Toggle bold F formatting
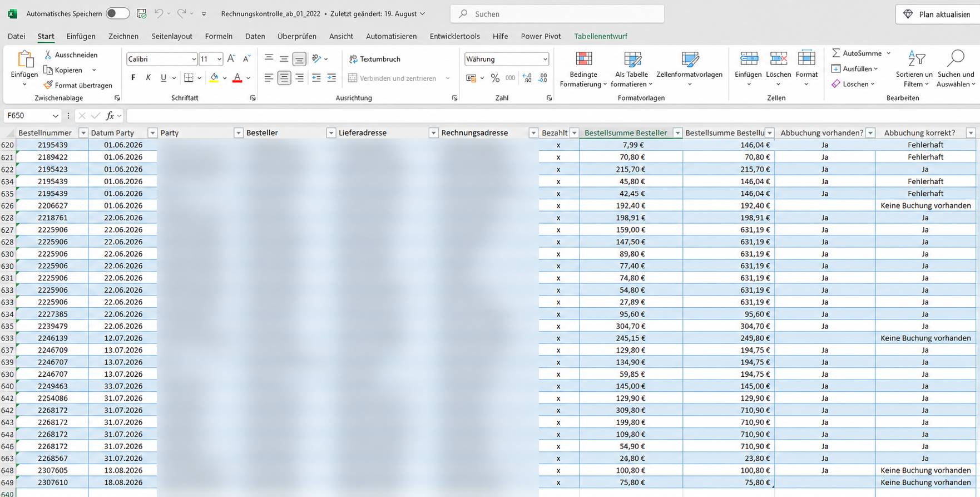 [133, 78]
